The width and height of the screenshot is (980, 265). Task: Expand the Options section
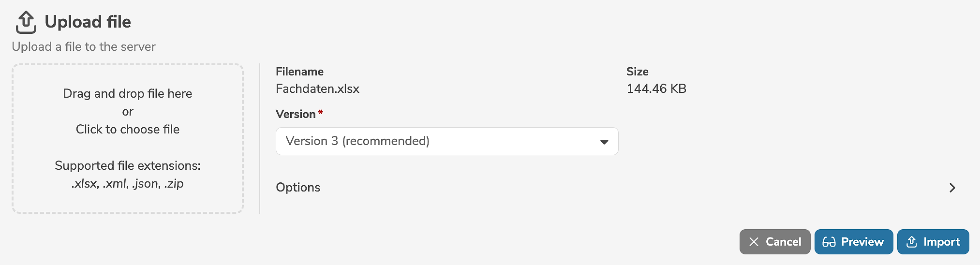pyautogui.click(x=298, y=188)
